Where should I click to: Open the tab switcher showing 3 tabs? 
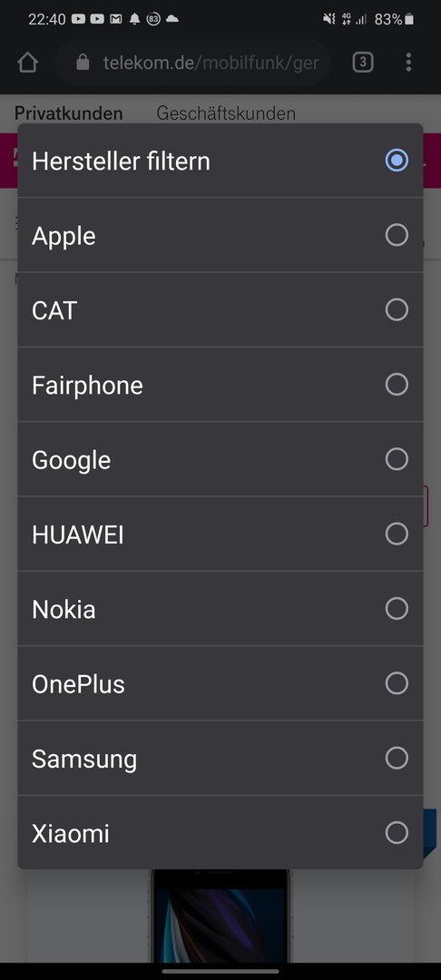tap(363, 63)
